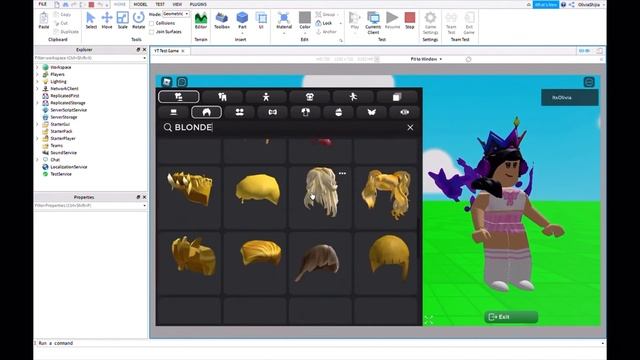Pick the brown bob hair thumbnail
This screenshot has height=360, width=640.
click(320, 264)
